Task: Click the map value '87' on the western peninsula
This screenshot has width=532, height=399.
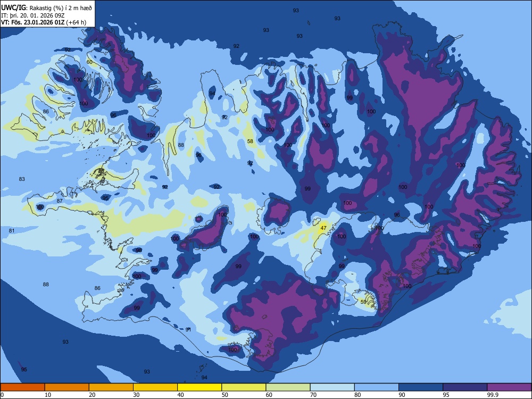Action: point(60,201)
